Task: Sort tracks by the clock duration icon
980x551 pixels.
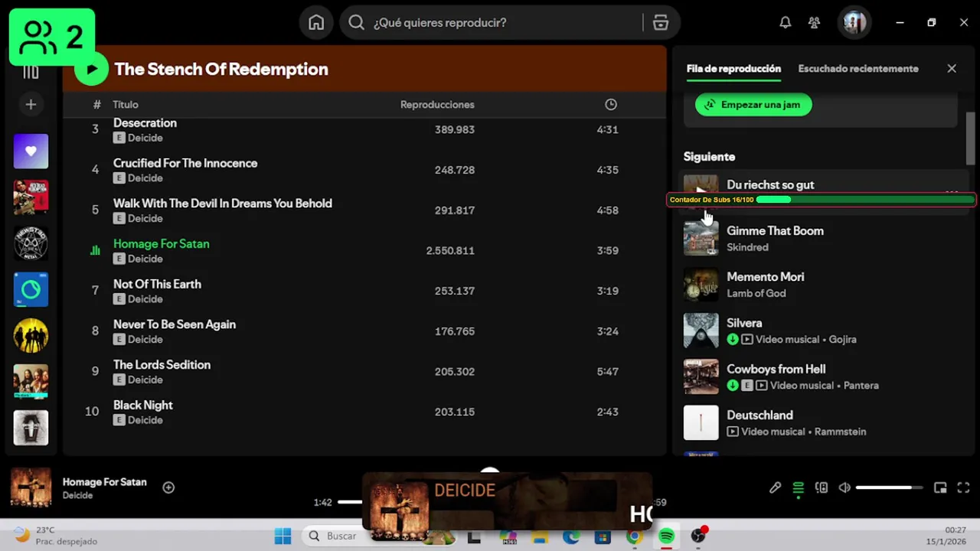Action: 610,104
